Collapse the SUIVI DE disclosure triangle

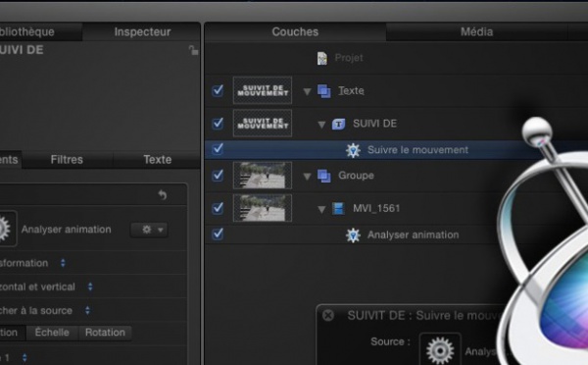click(321, 125)
